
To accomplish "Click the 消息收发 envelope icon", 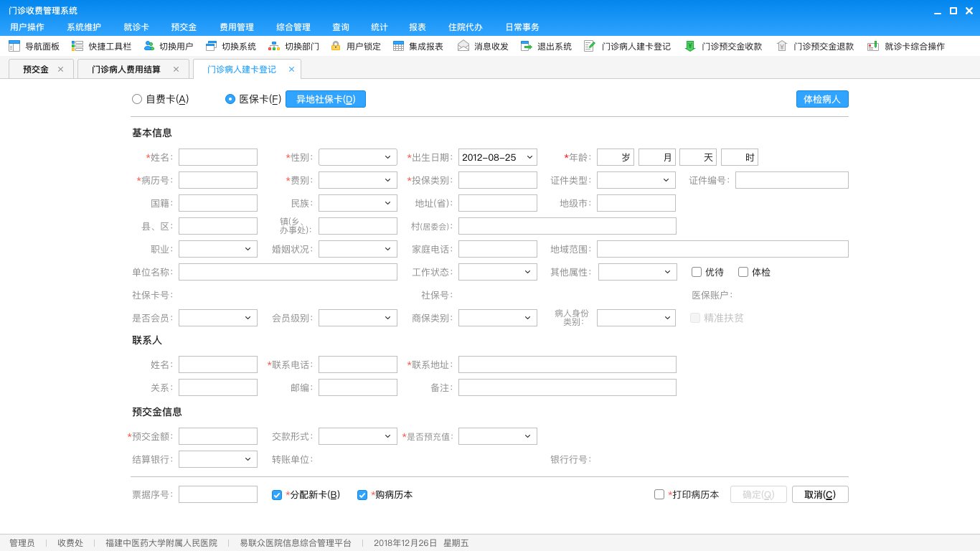I will click(x=463, y=46).
